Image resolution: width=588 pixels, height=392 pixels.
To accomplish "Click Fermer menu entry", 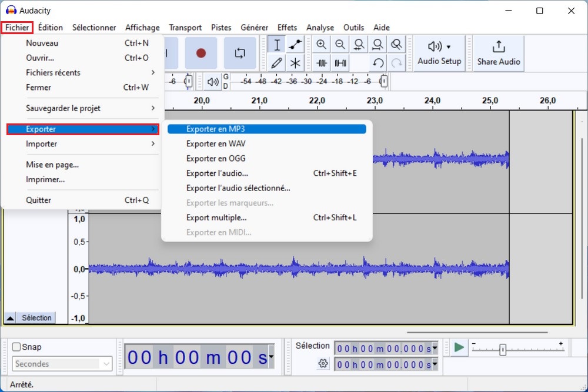I will point(83,88).
